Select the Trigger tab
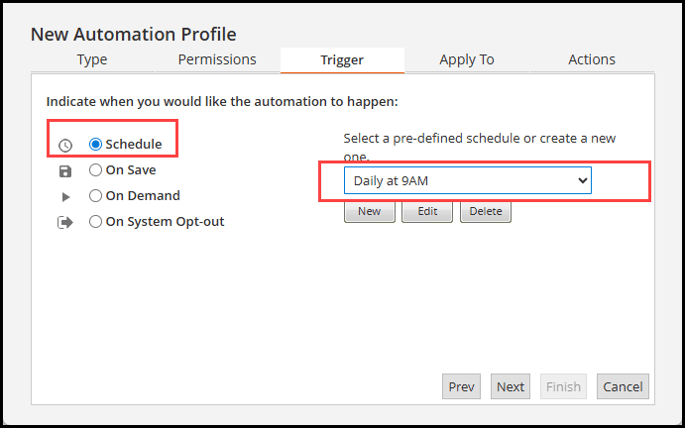Viewport: 685px width, 428px height. [x=342, y=60]
